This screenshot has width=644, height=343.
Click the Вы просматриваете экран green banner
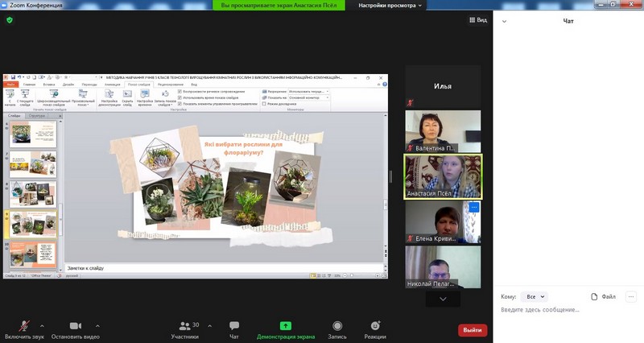pos(279,6)
